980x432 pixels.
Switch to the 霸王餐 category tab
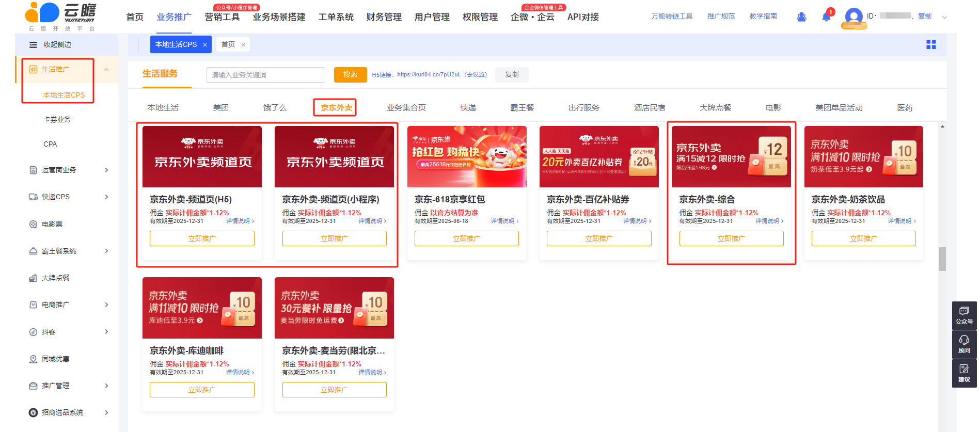coord(522,108)
